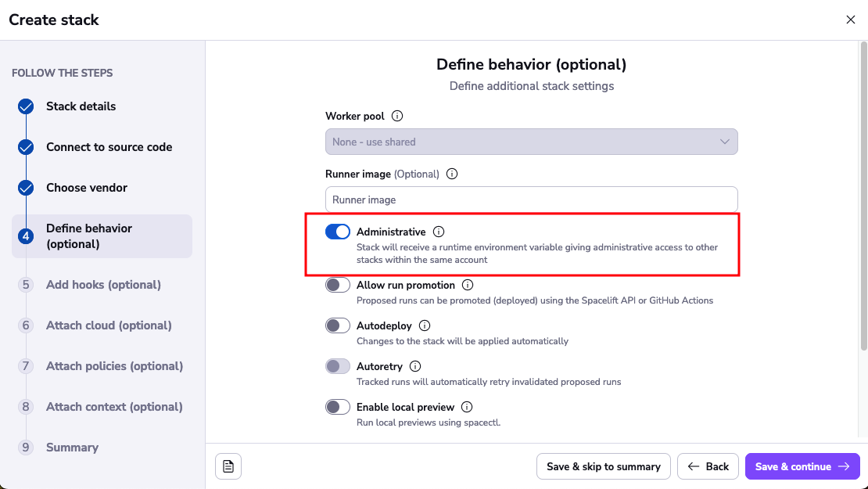Turn on the Autodeploy switch
This screenshot has width=868, height=489.
(338, 325)
